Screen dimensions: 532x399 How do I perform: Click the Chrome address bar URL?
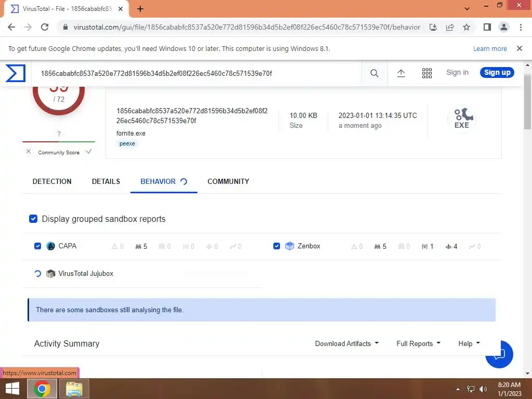tap(247, 27)
